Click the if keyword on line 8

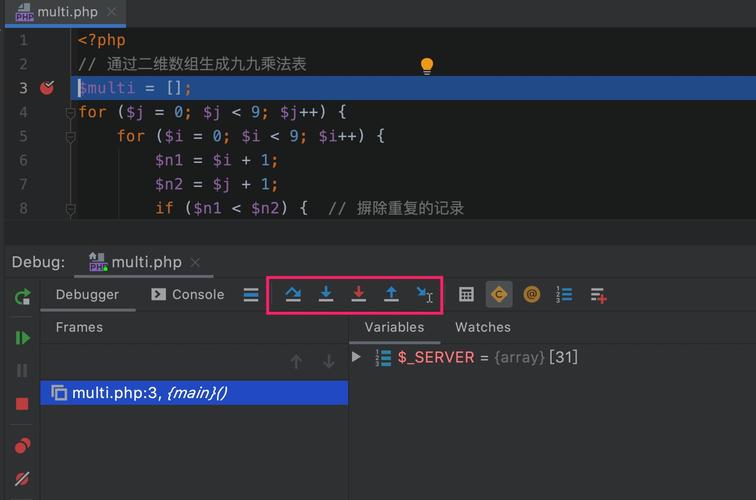(164, 208)
